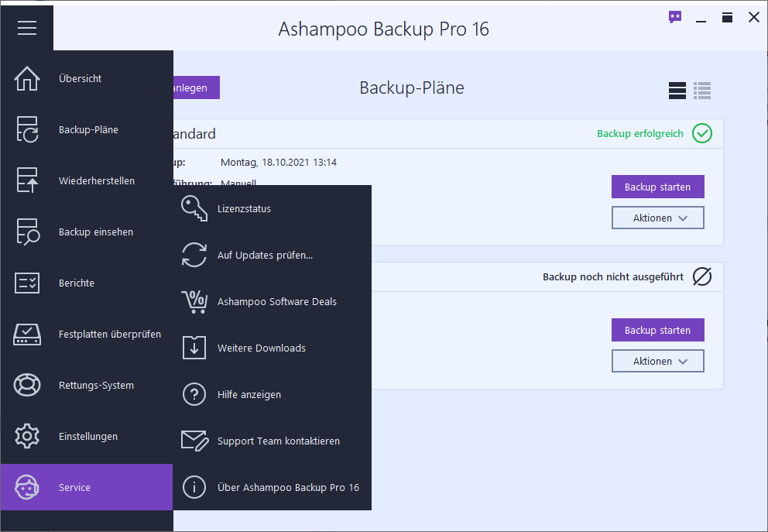Click the Einstellungen gear icon
This screenshot has width=768, height=532.
click(x=27, y=436)
